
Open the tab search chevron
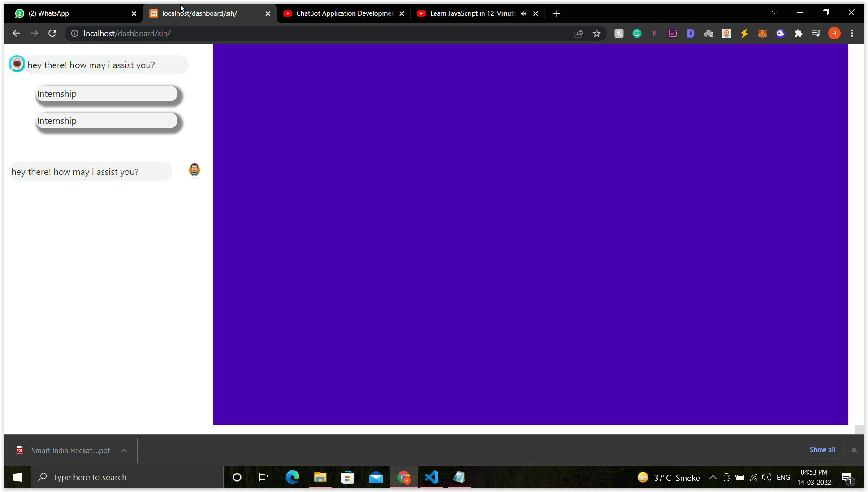click(x=774, y=13)
